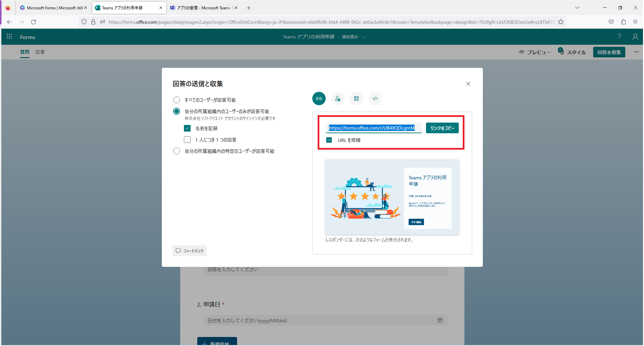Uncheck 名前を記録 checkbox

[x=187, y=128]
